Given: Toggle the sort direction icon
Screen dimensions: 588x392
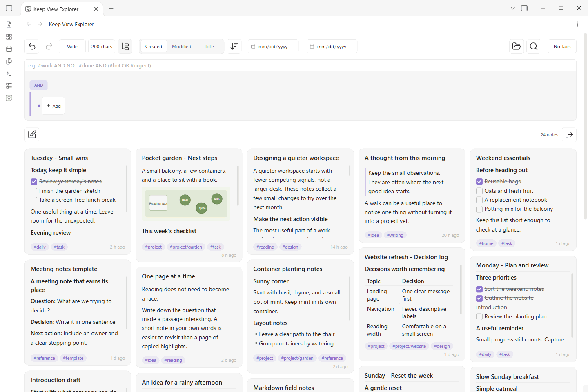Looking at the screenshot, I should [x=234, y=47].
